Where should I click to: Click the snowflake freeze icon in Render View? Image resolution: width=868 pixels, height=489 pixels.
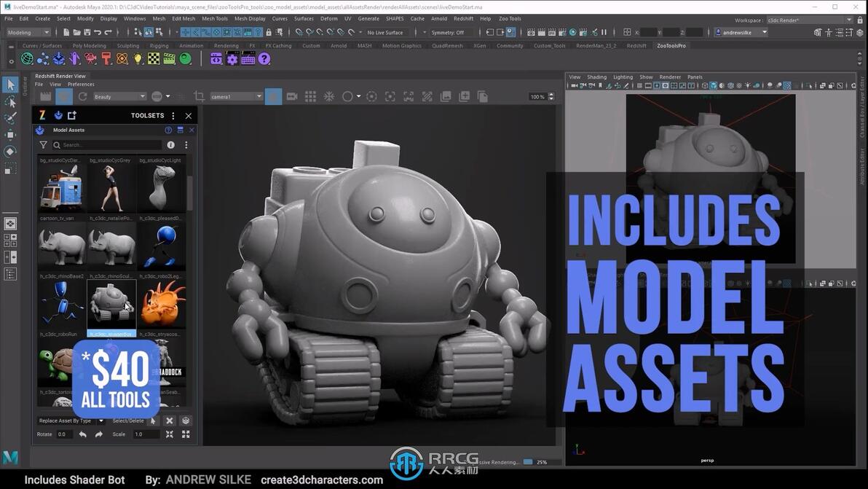coord(329,96)
